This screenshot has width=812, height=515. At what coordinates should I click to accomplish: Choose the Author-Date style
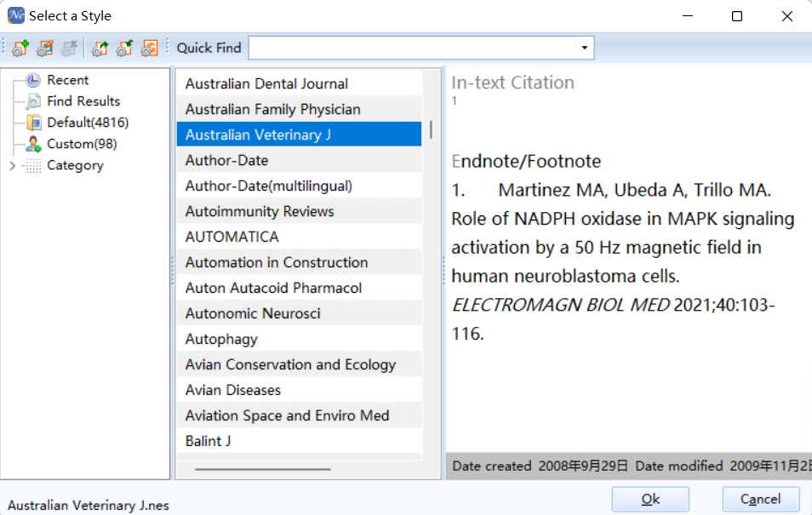click(299, 160)
